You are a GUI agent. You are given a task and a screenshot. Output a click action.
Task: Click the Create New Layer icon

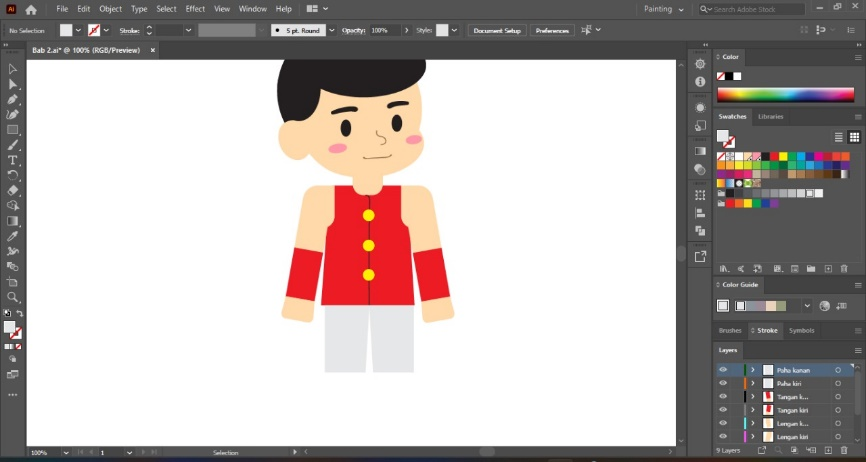[x=827, y=451]
